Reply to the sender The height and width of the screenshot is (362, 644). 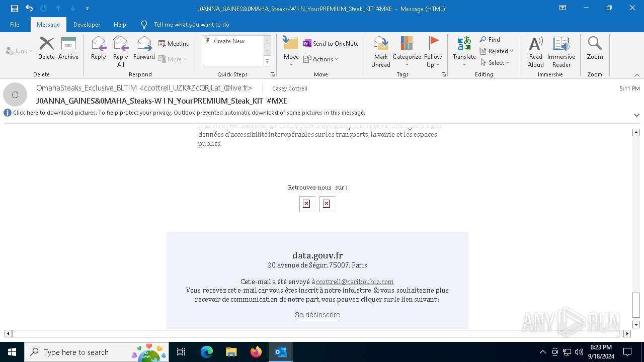[99, 48]
